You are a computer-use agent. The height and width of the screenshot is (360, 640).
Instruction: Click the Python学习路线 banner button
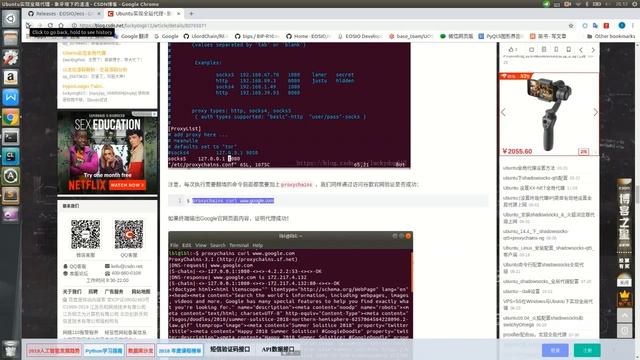tap(104, 351)
